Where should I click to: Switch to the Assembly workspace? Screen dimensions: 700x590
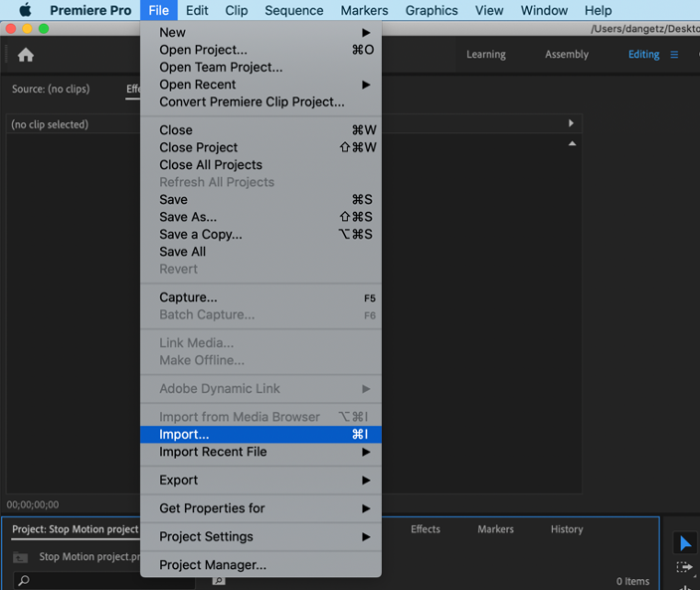[566, 55]
